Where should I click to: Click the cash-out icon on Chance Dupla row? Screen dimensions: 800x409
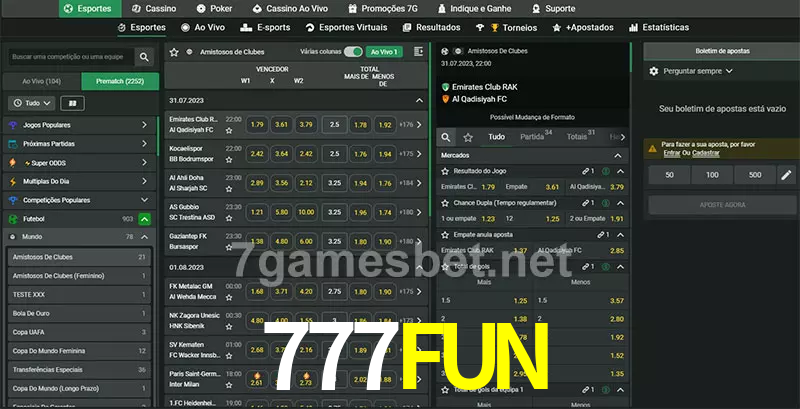click(x=606, y=203)
